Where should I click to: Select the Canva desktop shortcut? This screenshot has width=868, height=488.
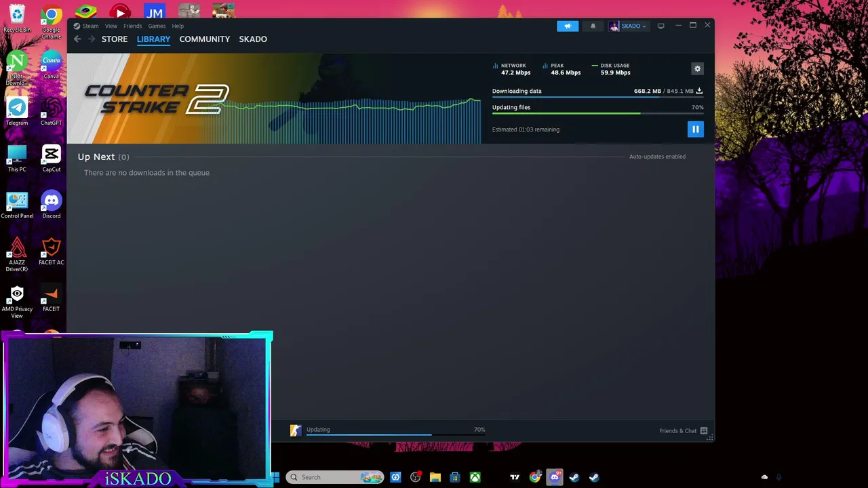point(51,66)
